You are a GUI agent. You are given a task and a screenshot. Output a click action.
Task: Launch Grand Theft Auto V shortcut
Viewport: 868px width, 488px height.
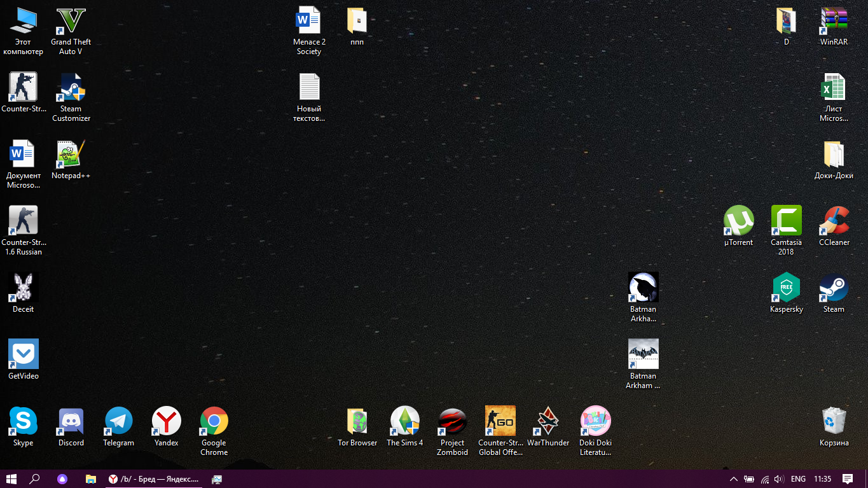pyautogui.click(x=71, y=31)
